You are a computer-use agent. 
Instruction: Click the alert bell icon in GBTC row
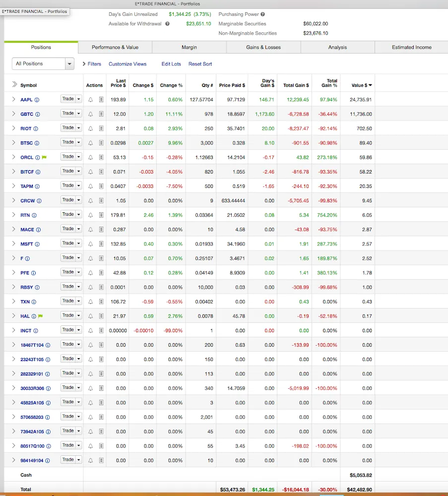90,114
